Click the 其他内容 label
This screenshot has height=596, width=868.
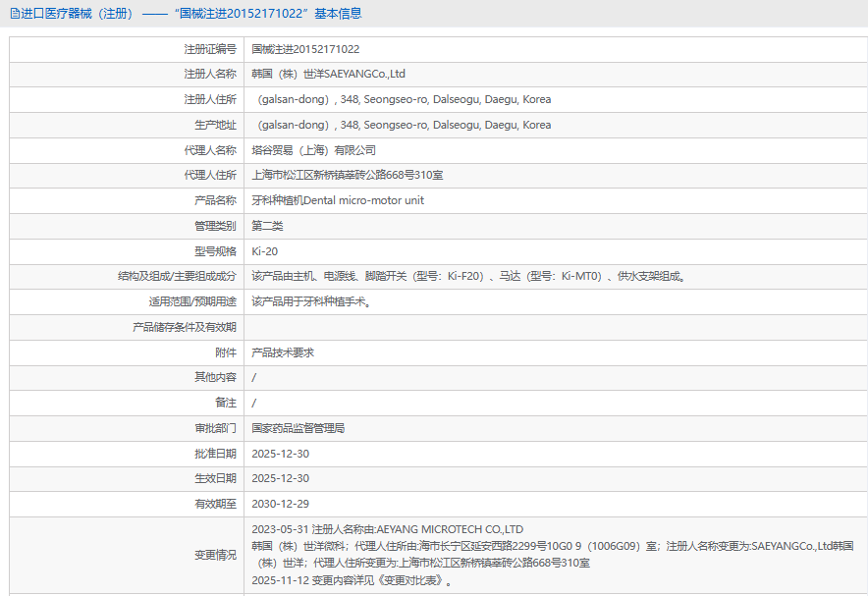(x=215, y=377)
